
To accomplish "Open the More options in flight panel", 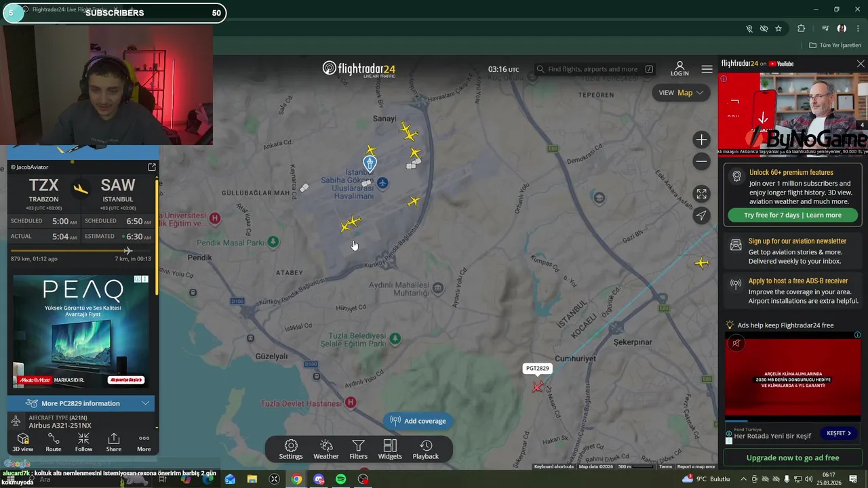I will (144, 443).
